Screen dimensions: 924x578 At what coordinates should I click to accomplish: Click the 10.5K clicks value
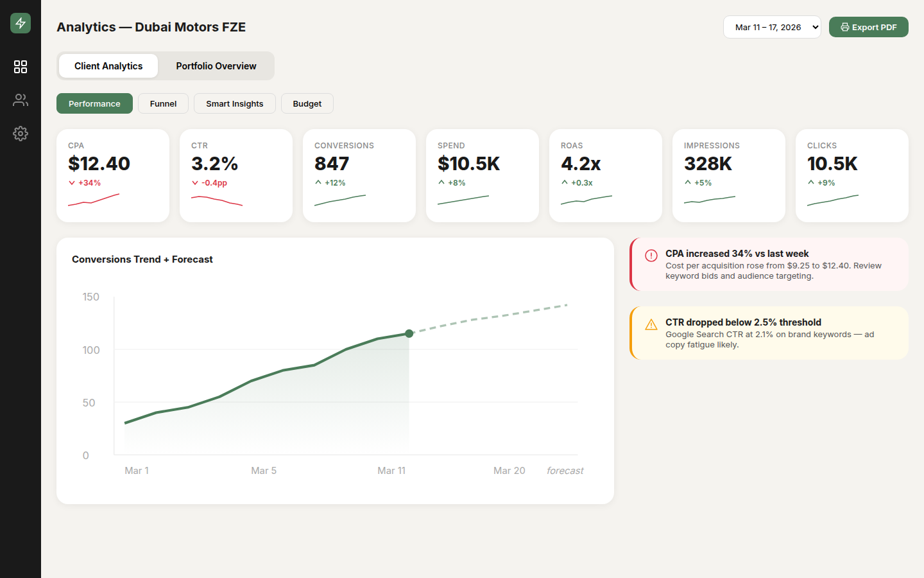832,164
